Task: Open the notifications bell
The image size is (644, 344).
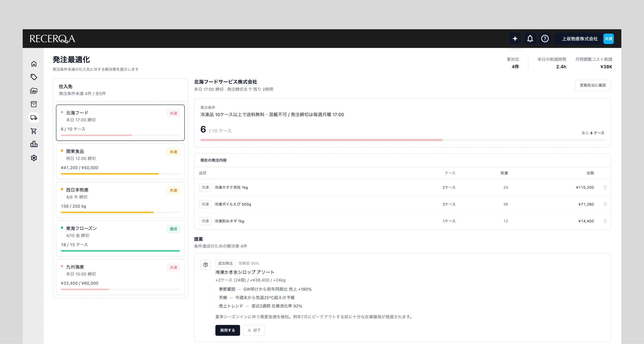Action: coord(530,39)
